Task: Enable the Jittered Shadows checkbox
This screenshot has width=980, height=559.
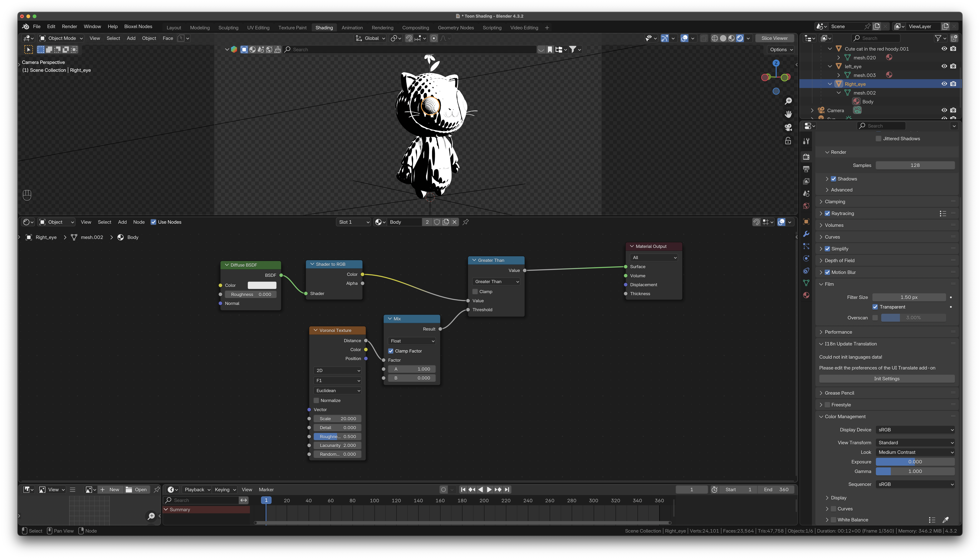Action: pos(878,139)
